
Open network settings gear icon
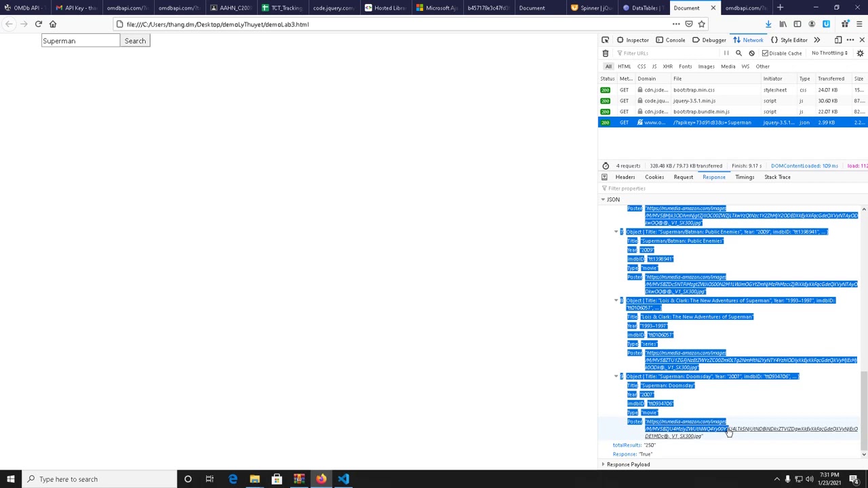click(861, 53)
